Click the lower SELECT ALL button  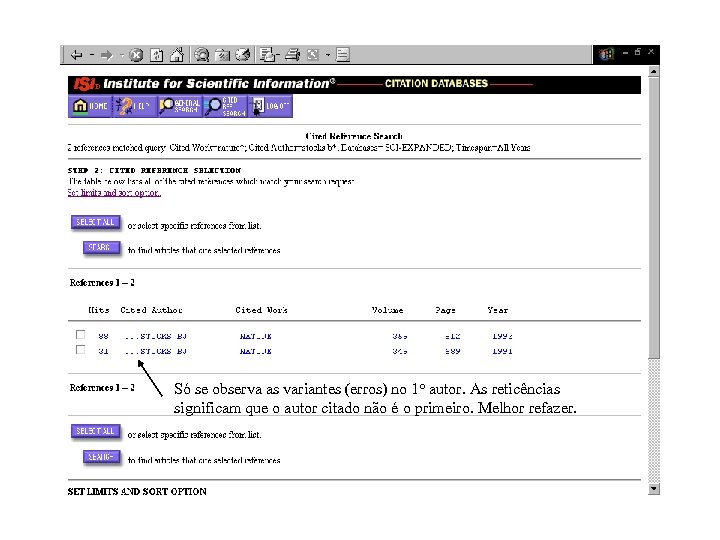tap(96, 431)
